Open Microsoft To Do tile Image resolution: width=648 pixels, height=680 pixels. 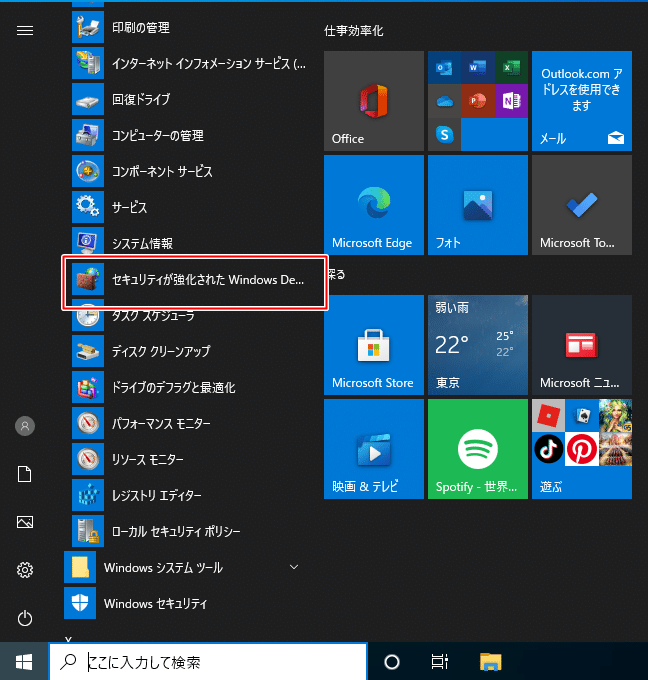pos(582,205)
